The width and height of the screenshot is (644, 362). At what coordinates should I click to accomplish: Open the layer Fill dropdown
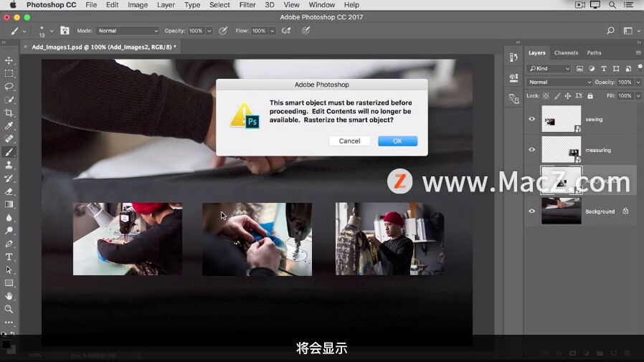[638, 95]
